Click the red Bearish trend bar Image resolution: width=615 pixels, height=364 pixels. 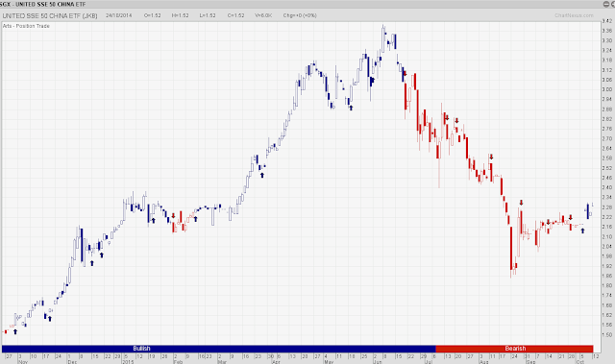514,349
